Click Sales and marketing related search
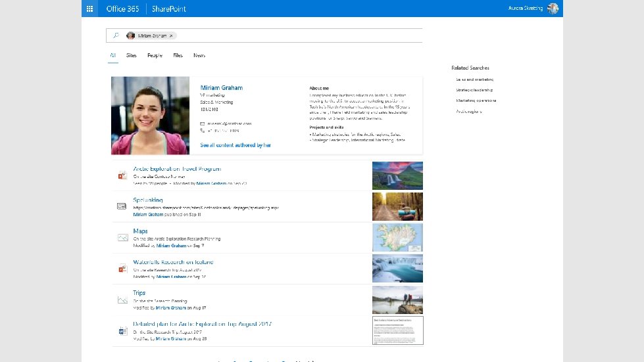 click(475, 79)
